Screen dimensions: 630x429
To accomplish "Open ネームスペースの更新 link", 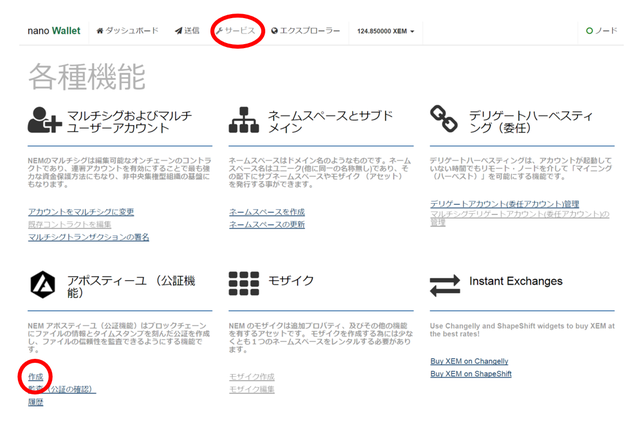I will [267, 225].
